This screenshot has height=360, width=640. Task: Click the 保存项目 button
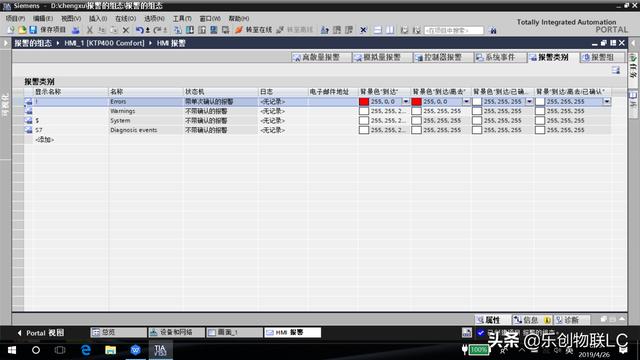47,30
